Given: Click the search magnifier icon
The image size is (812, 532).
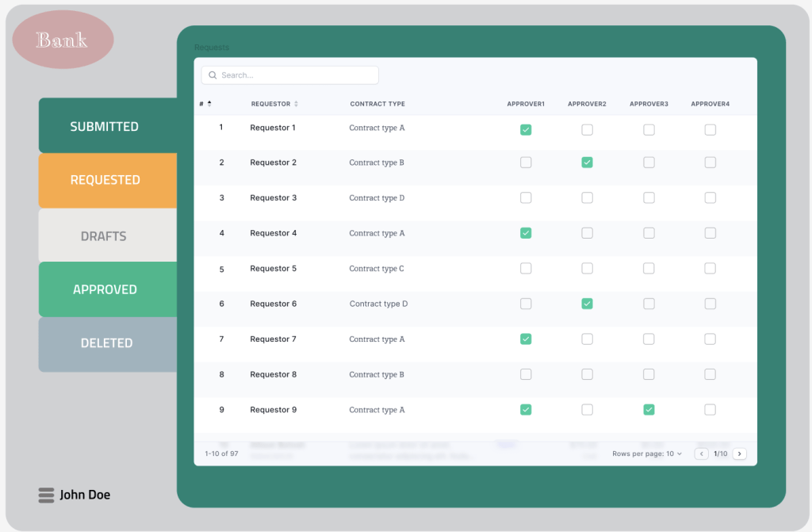Looking at the screenshot, I should click(213, 75).
